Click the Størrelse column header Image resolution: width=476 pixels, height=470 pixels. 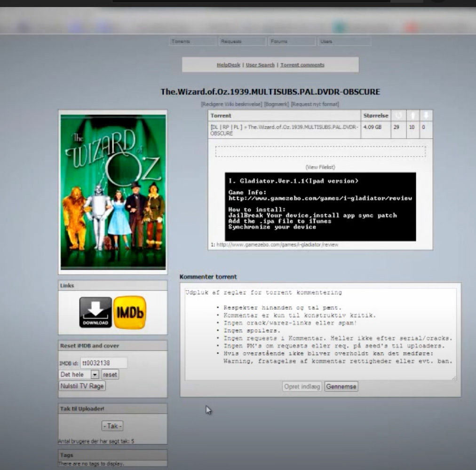(x=375, y=116)
